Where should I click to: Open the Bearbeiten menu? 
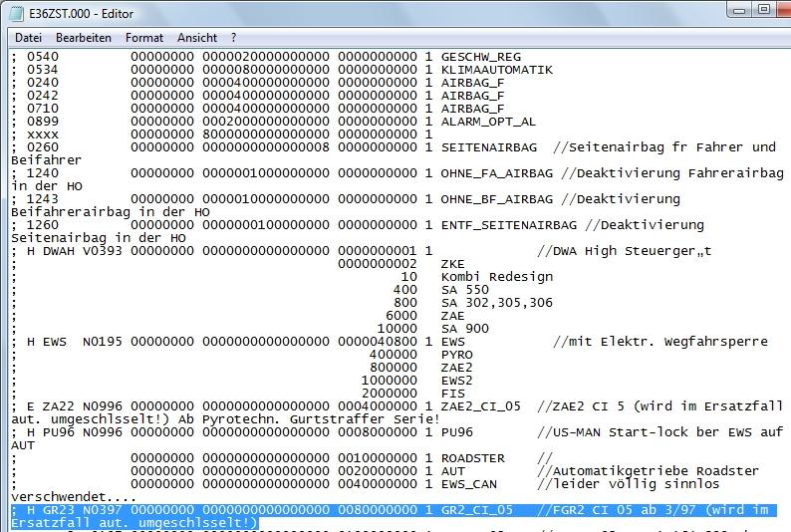tap(84, 37)
